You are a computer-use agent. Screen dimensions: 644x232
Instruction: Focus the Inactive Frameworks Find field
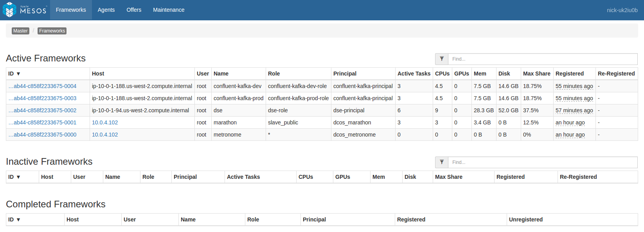point(542,162)
